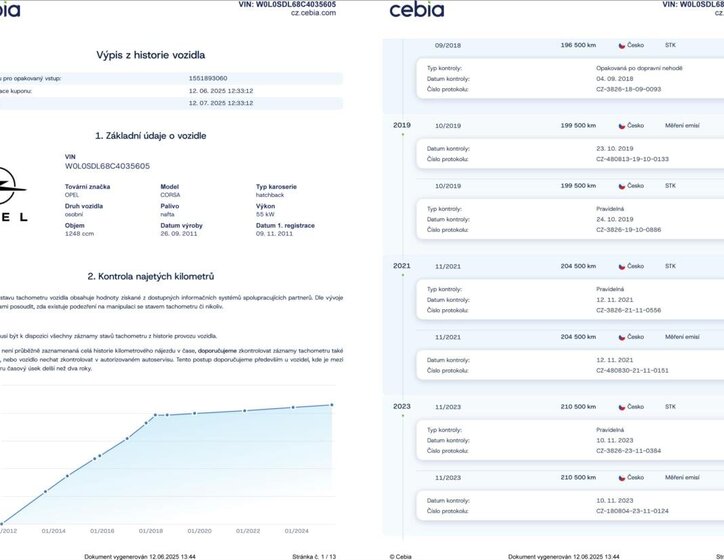
Task: Click the VIN number W0L0SDL68C4035605 under VIN label
Action: 107,166
